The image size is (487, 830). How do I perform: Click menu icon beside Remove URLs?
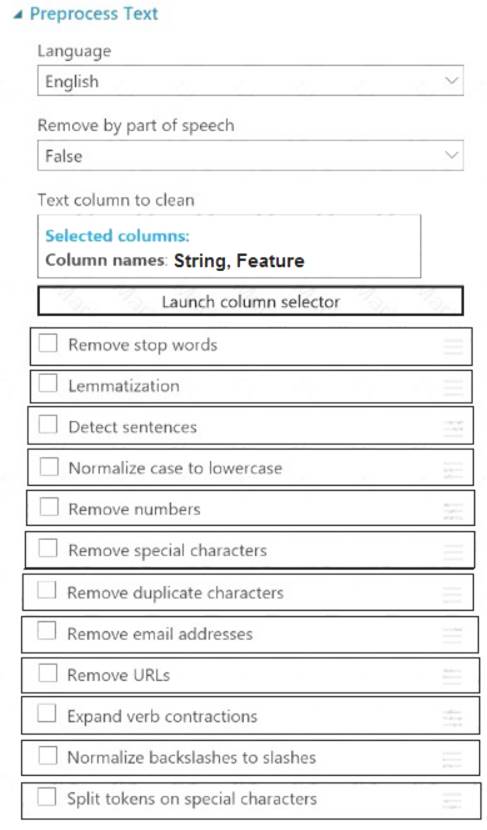452,676
